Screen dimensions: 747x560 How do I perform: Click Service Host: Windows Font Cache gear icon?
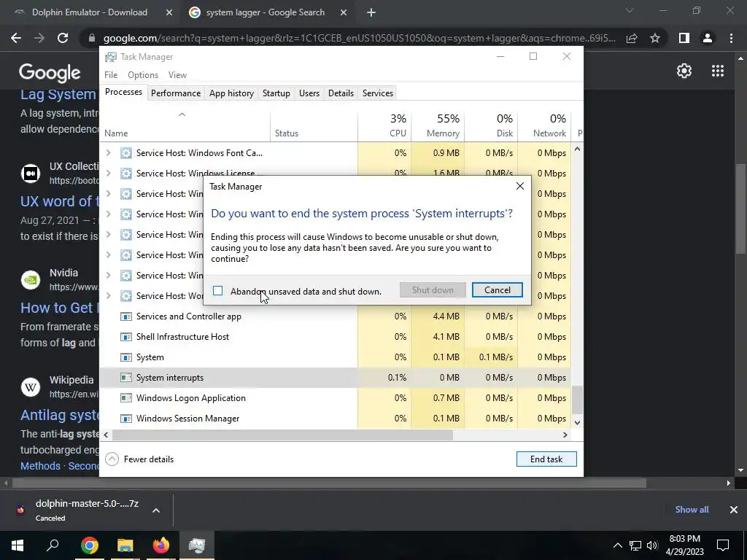point(125,153)
